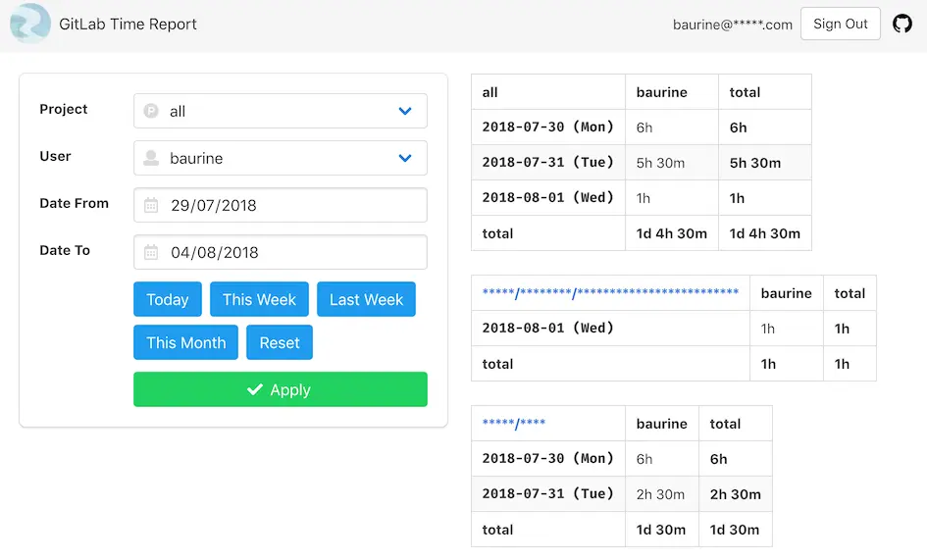Click the Date From label
This screenshot has height=560, width=927.
[74, 203]
